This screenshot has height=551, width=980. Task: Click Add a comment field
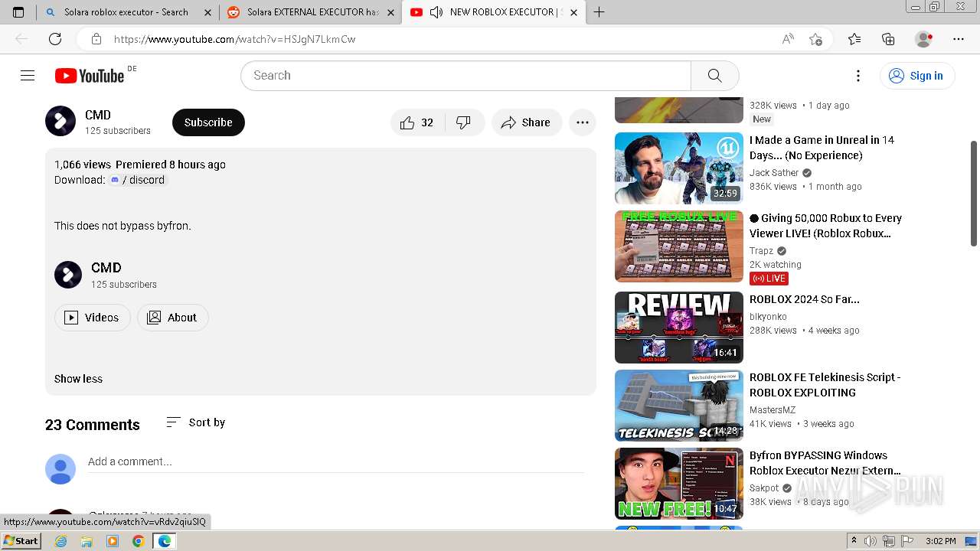(336, 461)
